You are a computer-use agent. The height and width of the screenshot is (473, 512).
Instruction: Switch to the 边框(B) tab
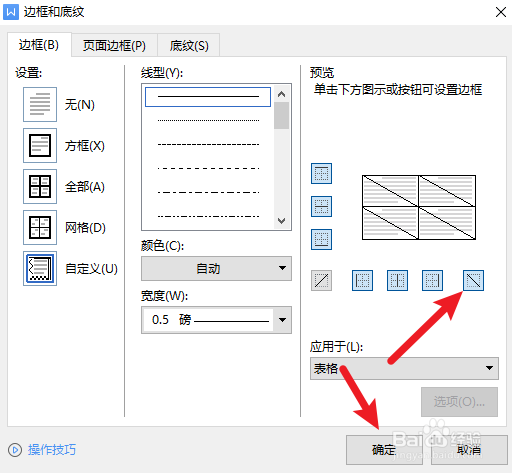click(39, 45)
